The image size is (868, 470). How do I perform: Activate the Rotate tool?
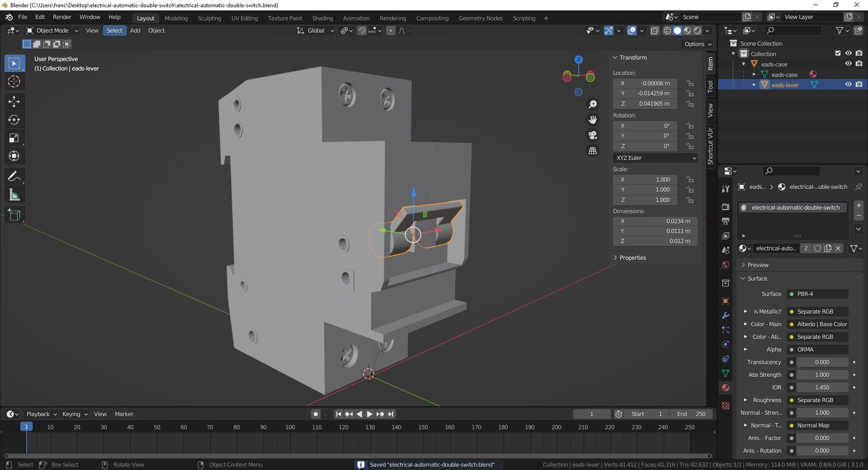coord(14,120)
